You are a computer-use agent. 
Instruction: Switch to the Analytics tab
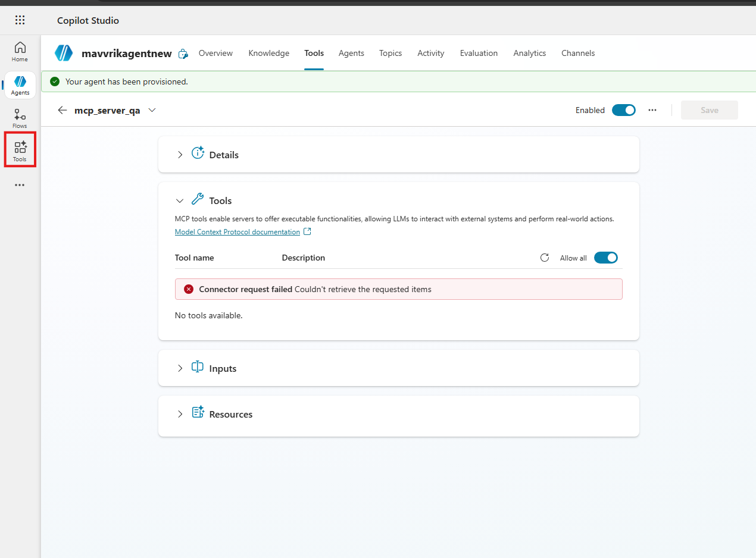point(529,53)
